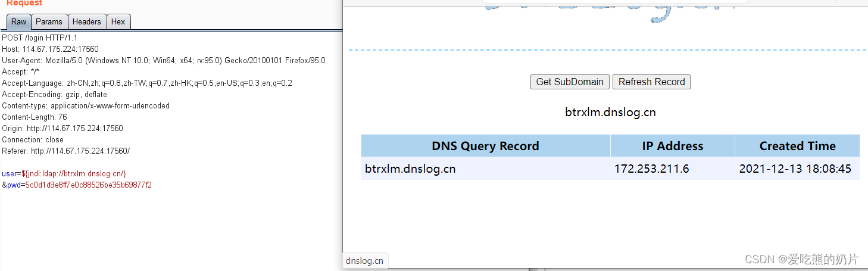868x271 pixels.
Task: Click the Referer header line
Action: 65,151
